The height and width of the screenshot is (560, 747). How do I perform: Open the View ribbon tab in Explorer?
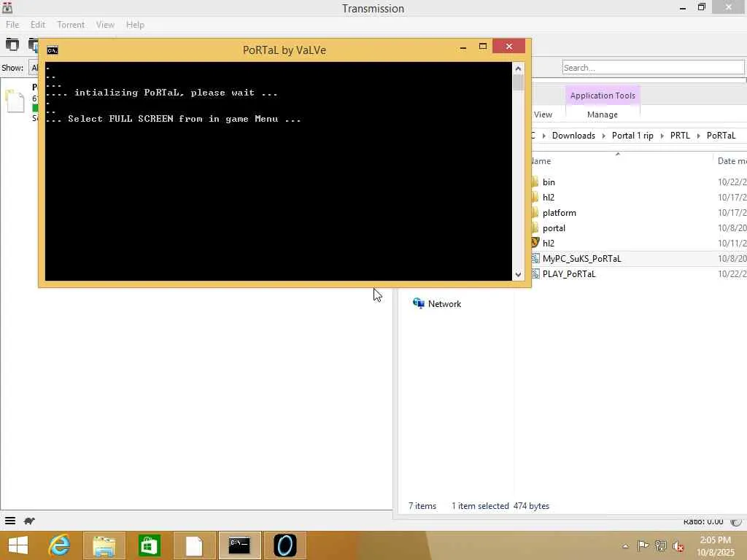543,114
